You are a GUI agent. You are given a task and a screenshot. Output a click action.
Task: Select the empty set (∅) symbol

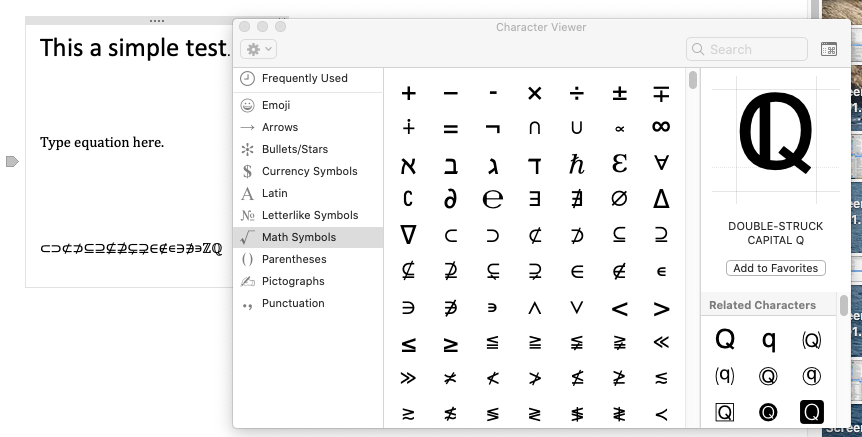(619, 199)
